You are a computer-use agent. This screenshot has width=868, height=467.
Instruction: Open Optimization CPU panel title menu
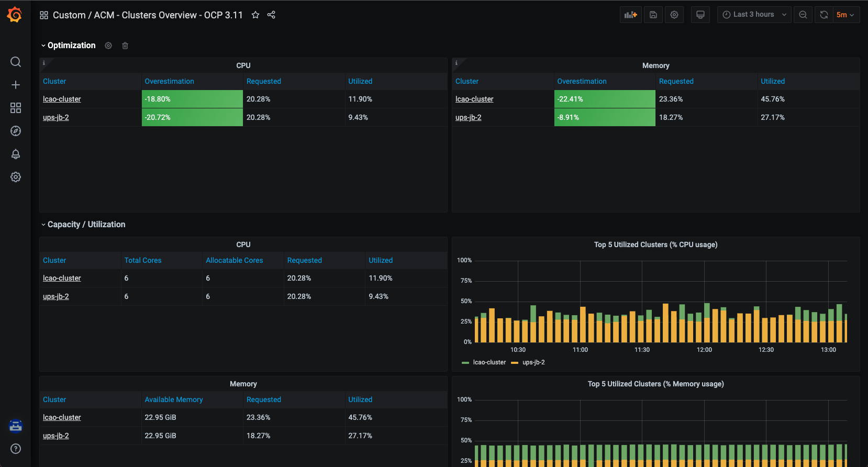(x=243, y=65)
